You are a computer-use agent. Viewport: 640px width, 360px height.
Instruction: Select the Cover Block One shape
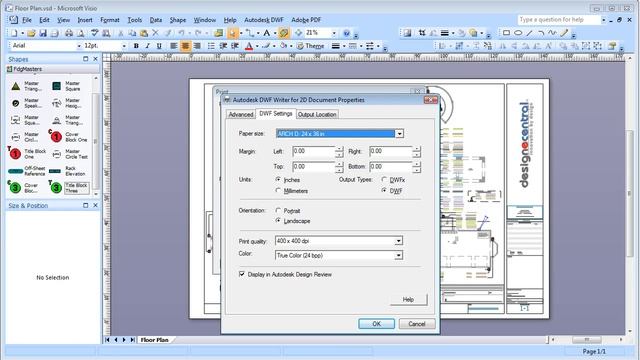point(68,136)
